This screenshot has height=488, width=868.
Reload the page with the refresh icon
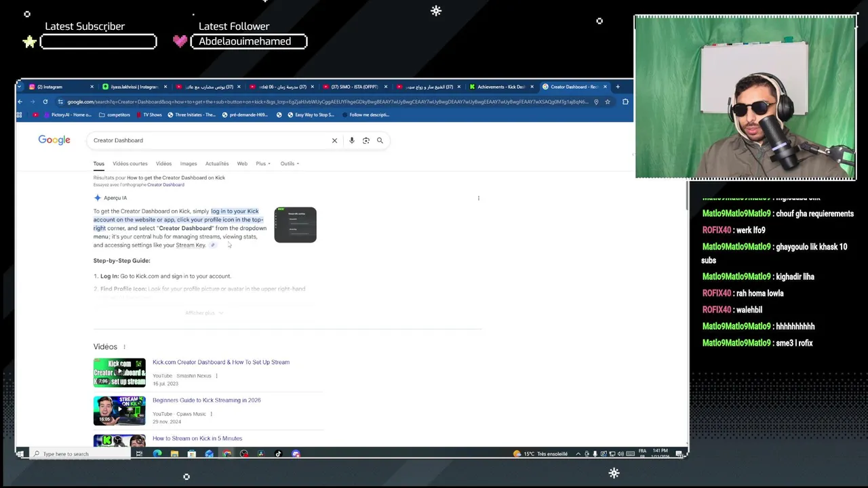pos(45,102)
